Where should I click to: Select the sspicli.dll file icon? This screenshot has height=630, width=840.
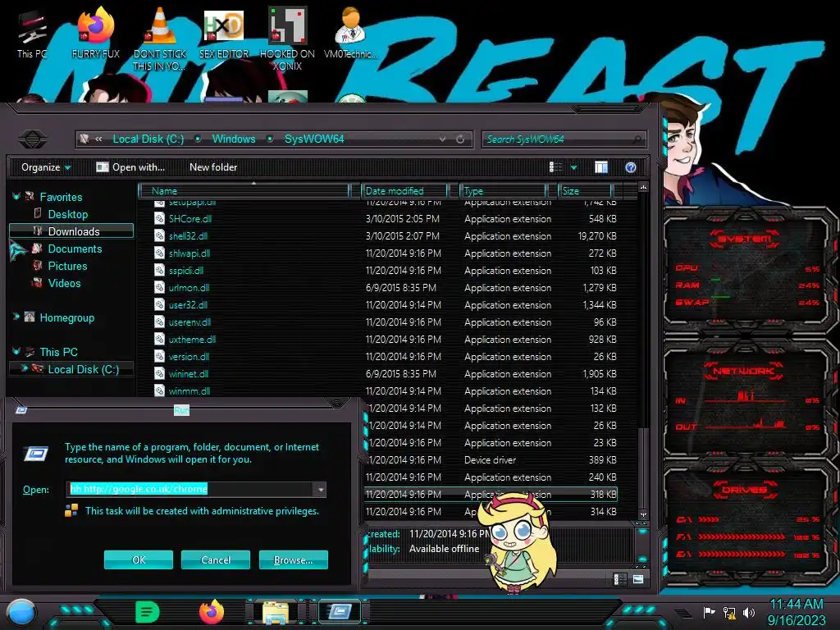pos(159,270)
